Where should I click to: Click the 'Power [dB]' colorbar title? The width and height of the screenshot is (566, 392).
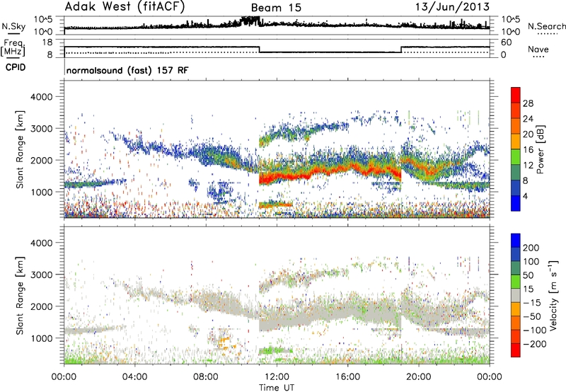[x=541, y=149]
